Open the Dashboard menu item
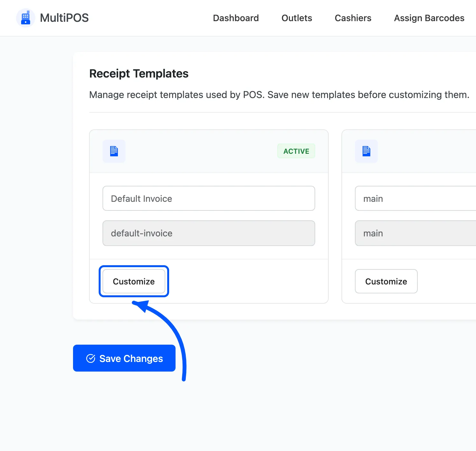The image size is (476, 451). click(236, 18)
